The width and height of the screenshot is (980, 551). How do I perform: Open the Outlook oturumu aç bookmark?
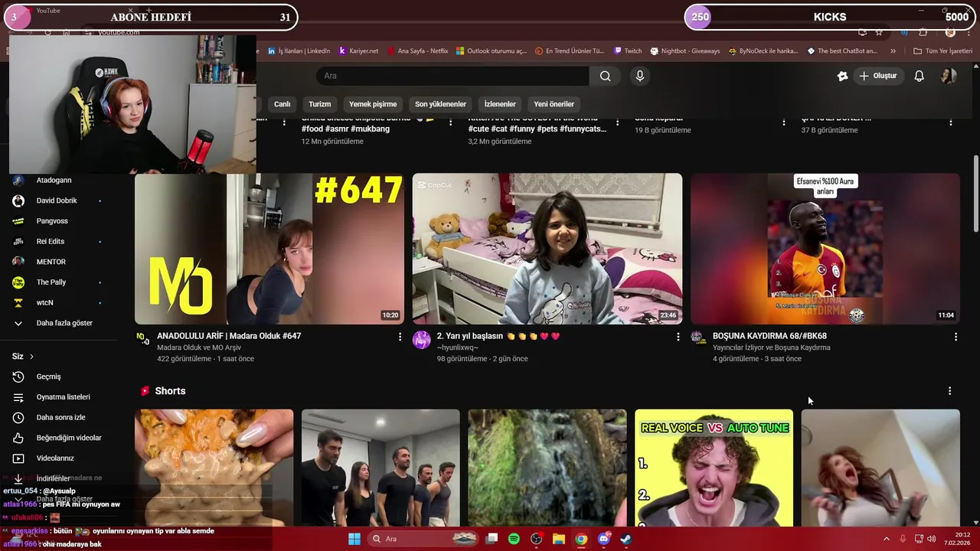[491, 51]
